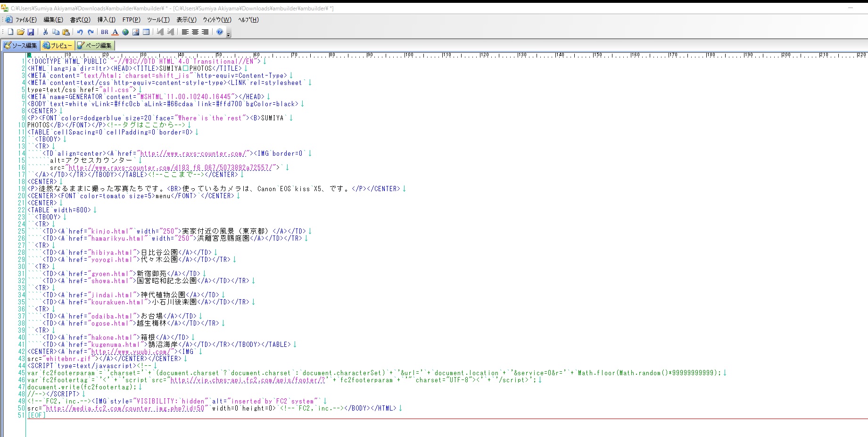Click the grayed-out '1' toolbar icon
868x437 pixels.
point(160,32)
